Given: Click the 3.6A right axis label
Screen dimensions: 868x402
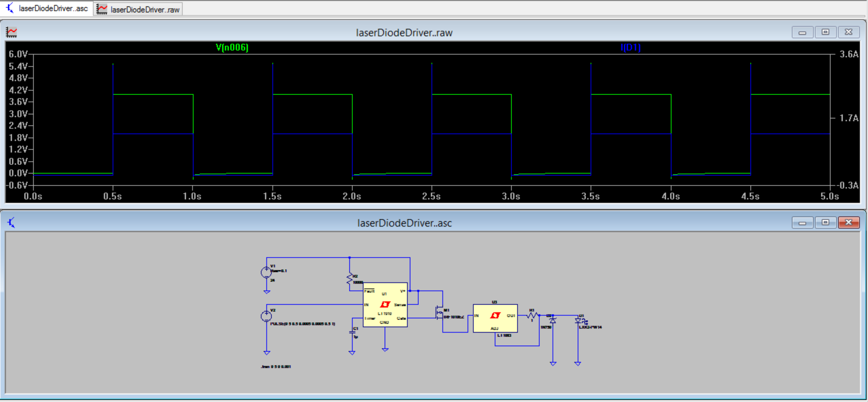Looking at the screenshot, I should pyautogui.click(x=849, y=54).
